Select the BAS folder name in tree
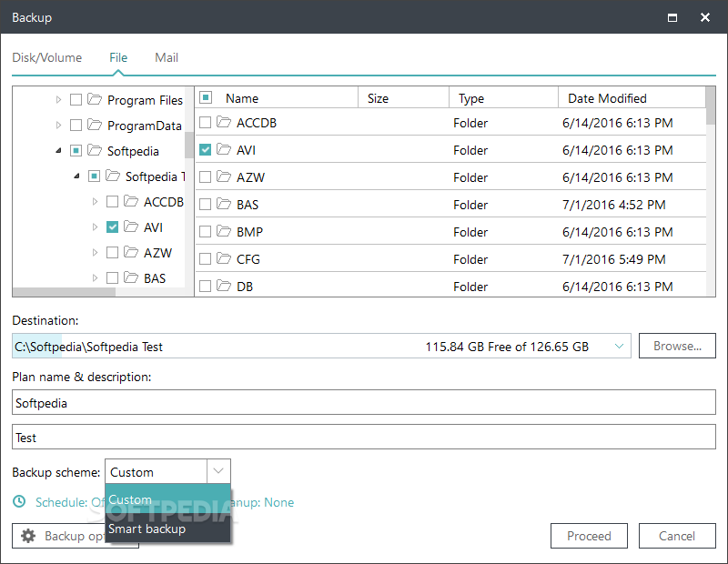 (155, 278)
